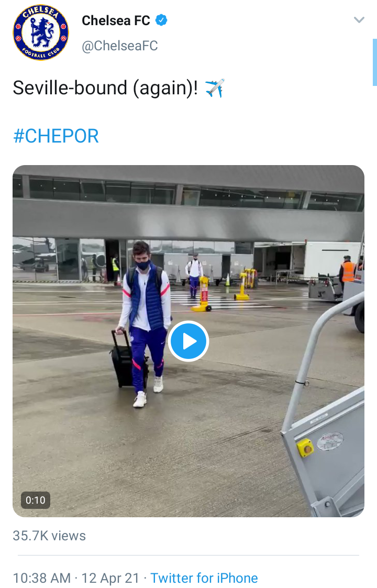Click the blue verified badge
Screen dimensions: 377x588
(x=161, y=20)
